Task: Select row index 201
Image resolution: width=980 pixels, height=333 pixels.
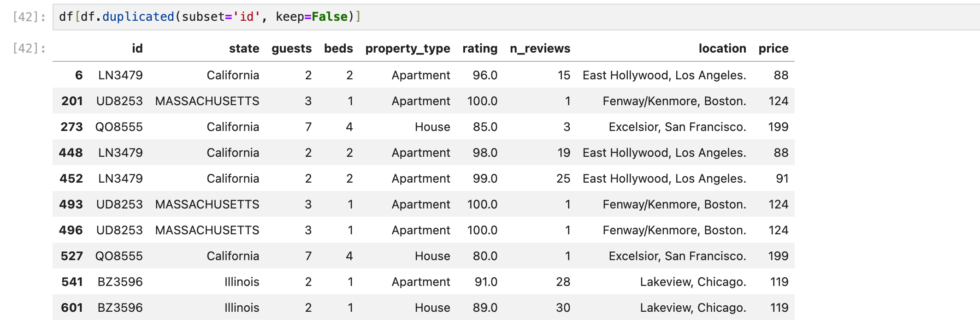Action: coord(72,101)
